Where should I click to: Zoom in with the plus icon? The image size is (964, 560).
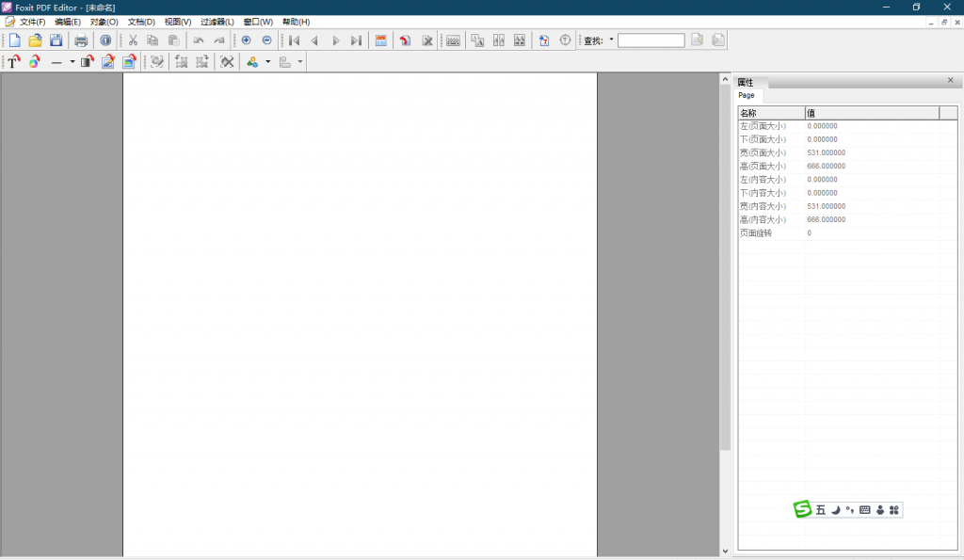tap(246, 40)
